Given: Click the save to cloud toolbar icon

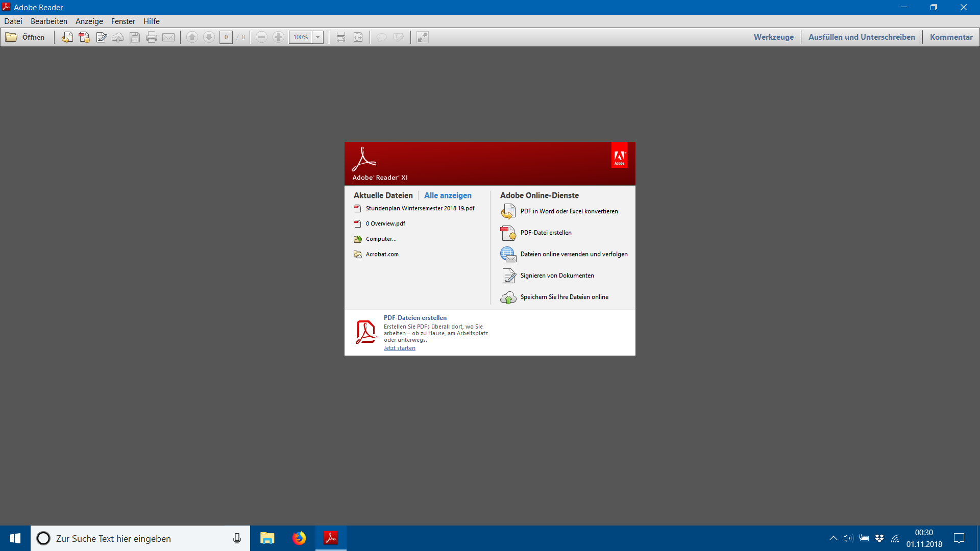Looking at the screenshot, I should (x=118, y=37).
